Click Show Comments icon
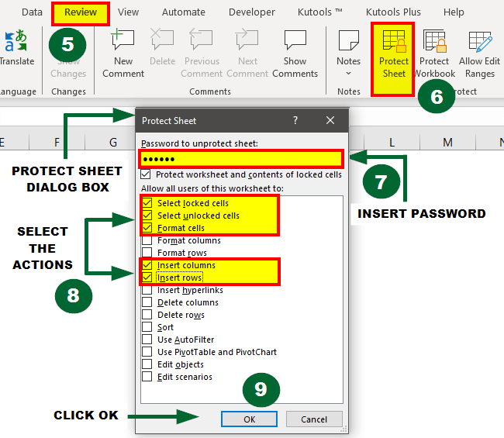 (295, 40)
